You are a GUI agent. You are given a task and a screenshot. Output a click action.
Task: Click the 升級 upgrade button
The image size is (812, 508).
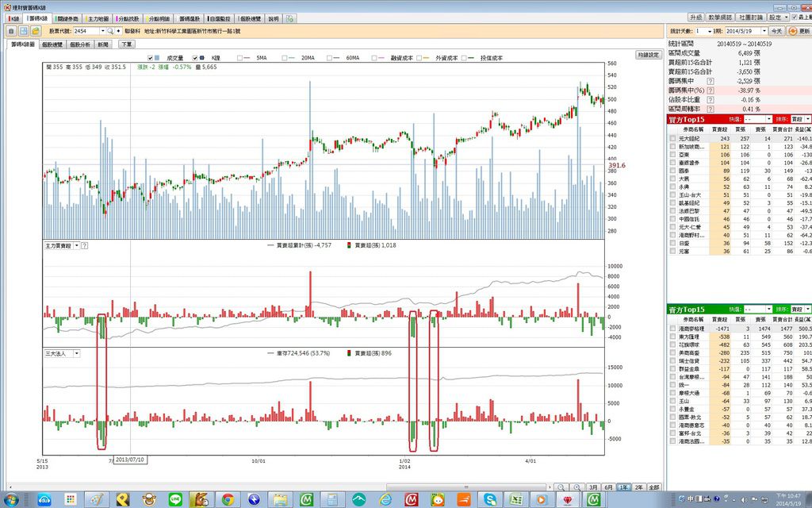(x=696, y=17)
